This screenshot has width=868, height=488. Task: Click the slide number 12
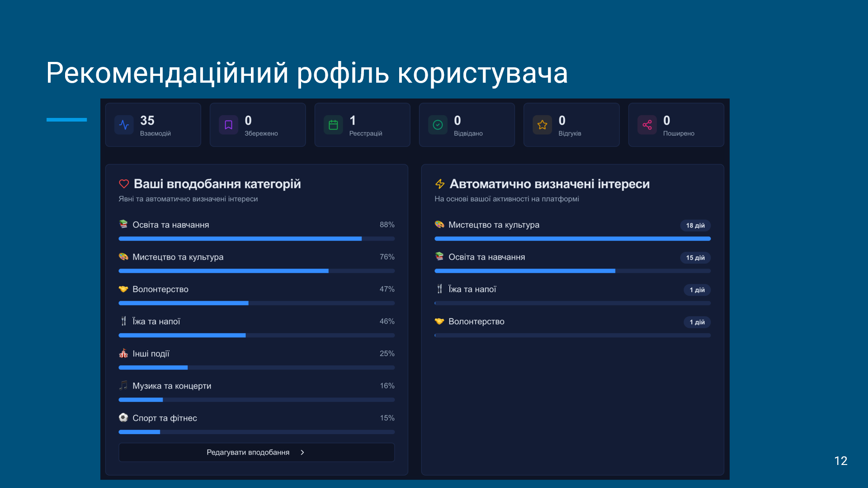[840, 461]
